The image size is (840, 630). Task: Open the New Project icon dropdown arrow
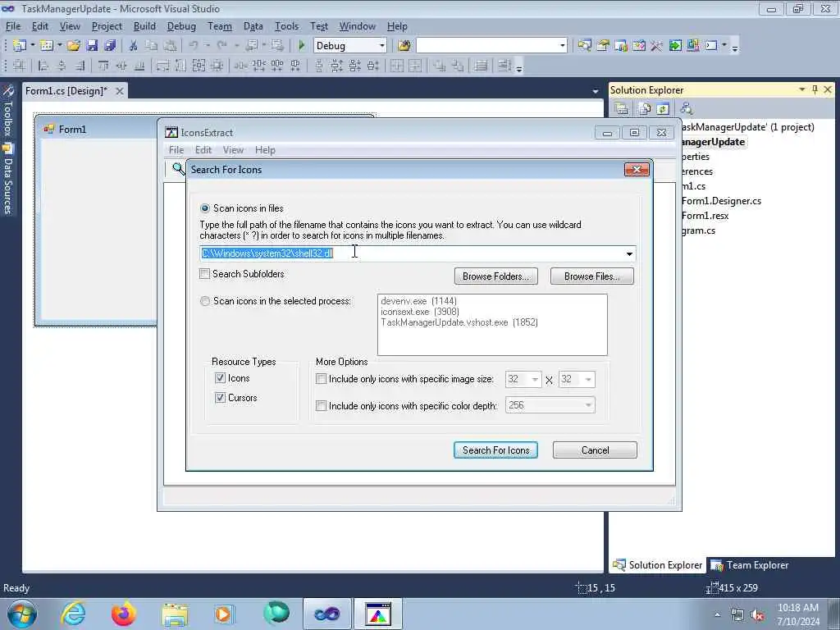33,46
